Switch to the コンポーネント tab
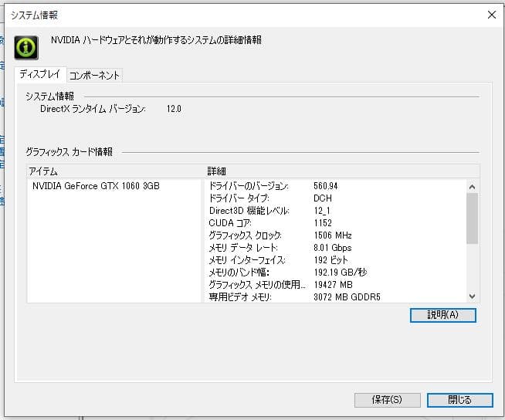505x420 pixels. 94,76
